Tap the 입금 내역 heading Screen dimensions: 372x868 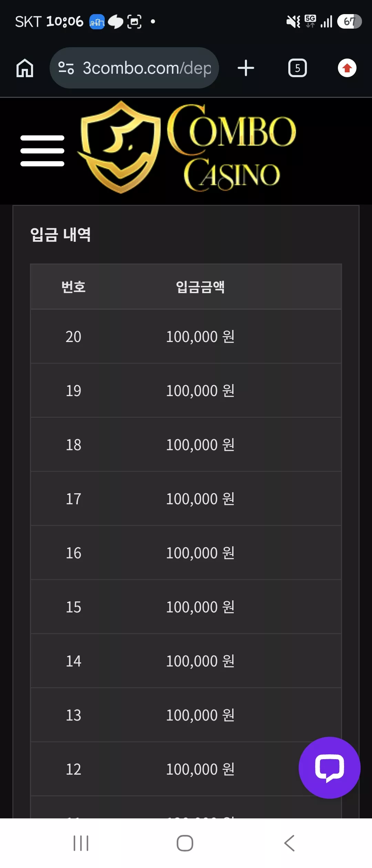click(x=61, y=235)
